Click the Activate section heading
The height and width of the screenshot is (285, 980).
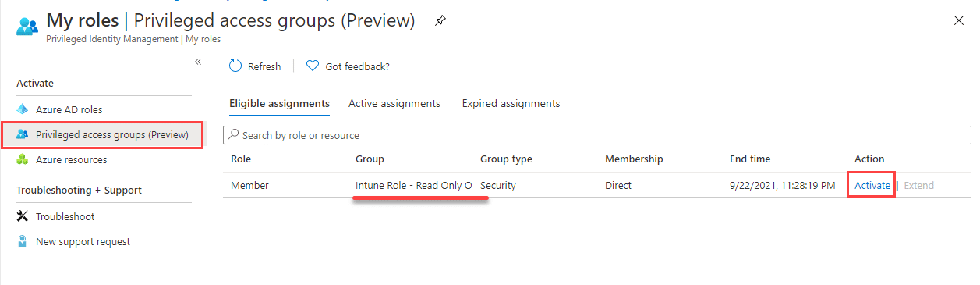[x=35, y=83]
